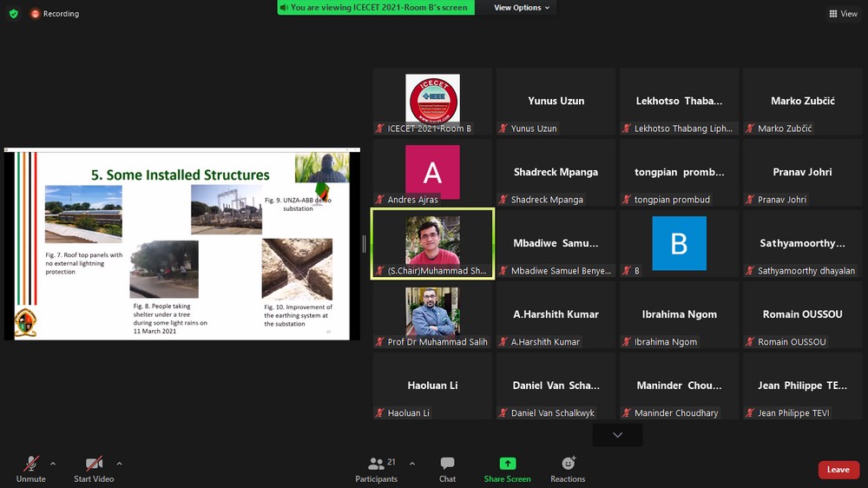Leave the meeting
868x488 pixels.
click(838, 470)
